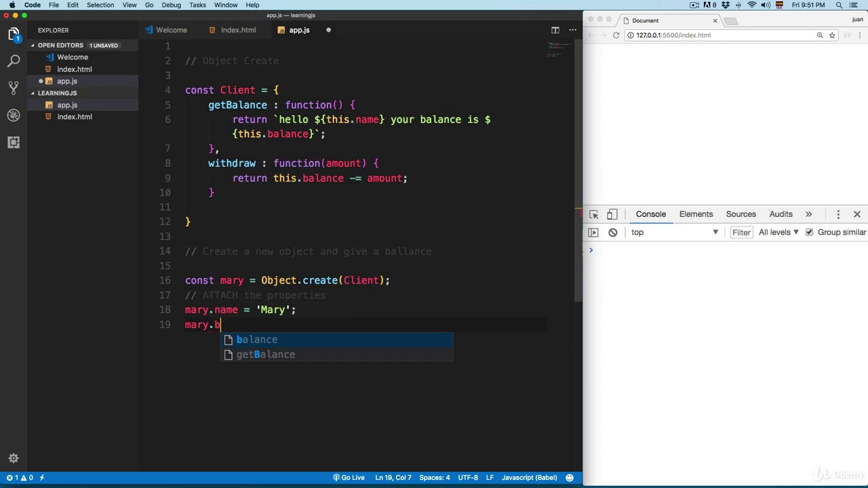This screenshot has width=868, height=488.
Task: Collapse the OPEN EDITORS section
Action: click(x=33, y=45)
